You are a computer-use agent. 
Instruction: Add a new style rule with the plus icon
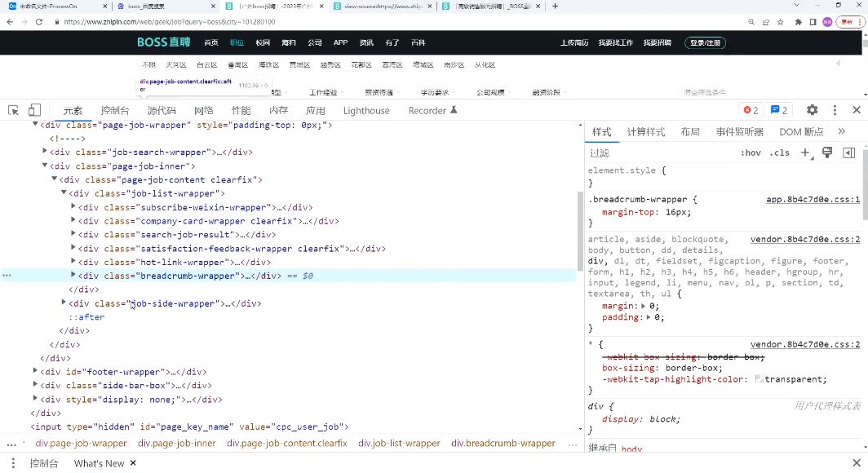click(805, 153)
